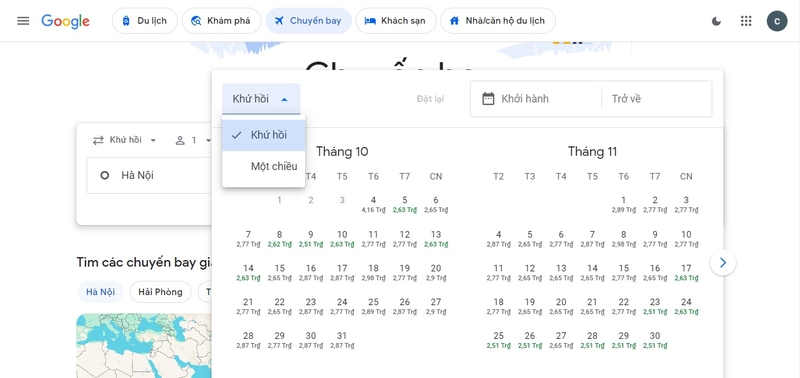Select October 13 in calendar
This screenshot has height=378, width=800.
pyautogui.click(x=436, y=238)
